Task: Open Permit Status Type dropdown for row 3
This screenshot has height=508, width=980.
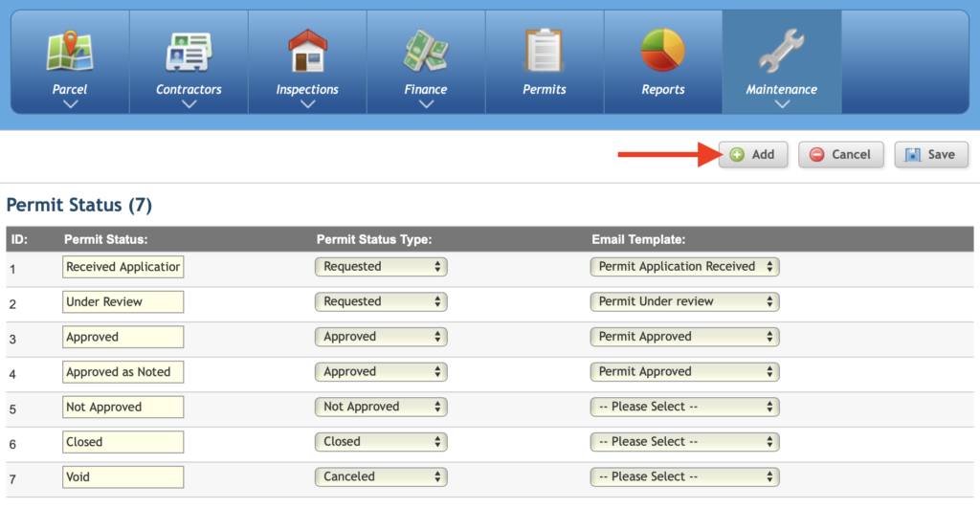Action: coord(381,337)
